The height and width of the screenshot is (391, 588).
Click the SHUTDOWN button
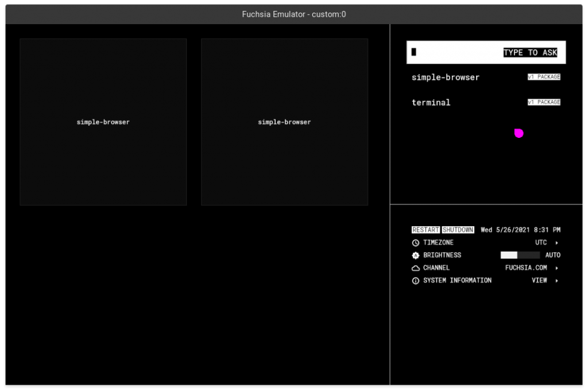point(458,230)
